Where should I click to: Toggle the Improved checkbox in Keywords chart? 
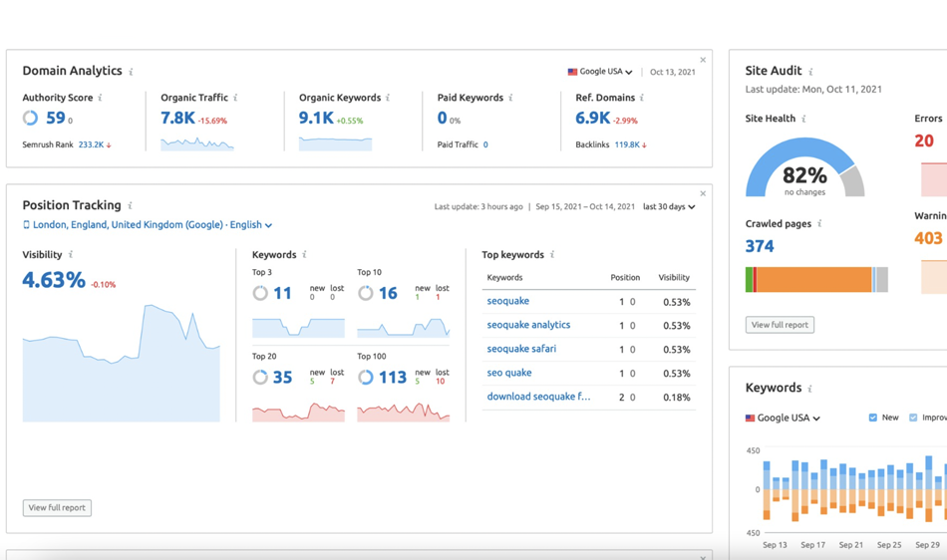point(913,418)
